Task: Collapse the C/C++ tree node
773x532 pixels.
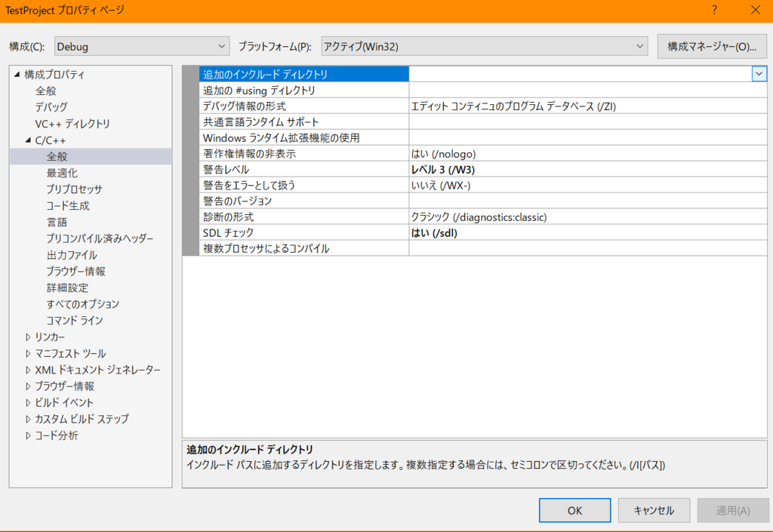Action: click(x=28, y=140)
